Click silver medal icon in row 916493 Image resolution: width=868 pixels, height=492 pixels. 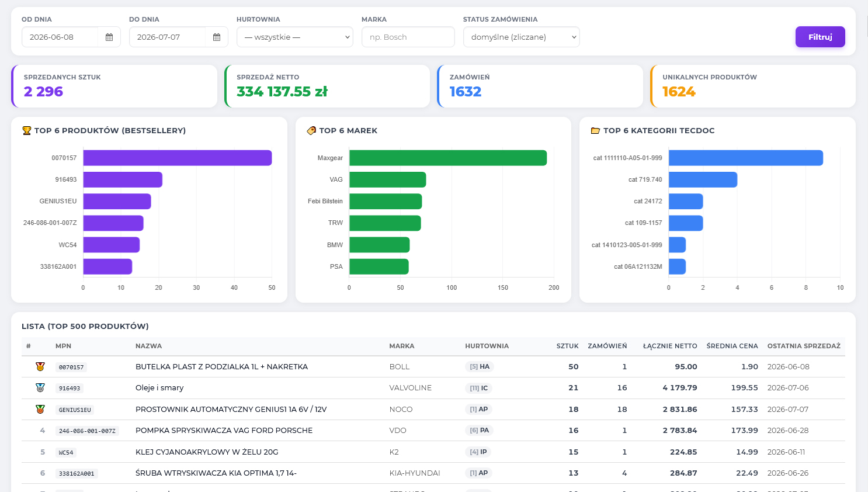(40, 388)
